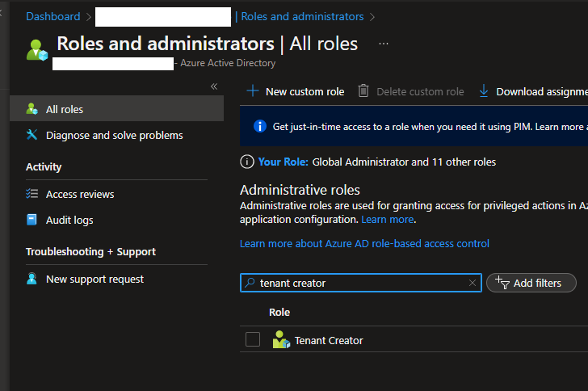The image size is (588, 391).
Task: Open the ellipsis menu beside All roles title
Action: click(384, 44)
